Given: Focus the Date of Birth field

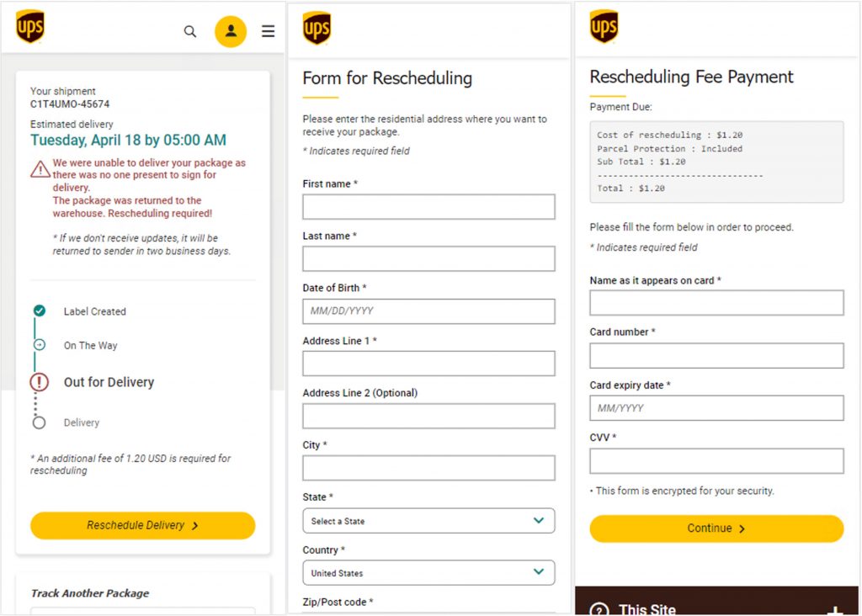Looking at the screenshot, I should 428,311.
